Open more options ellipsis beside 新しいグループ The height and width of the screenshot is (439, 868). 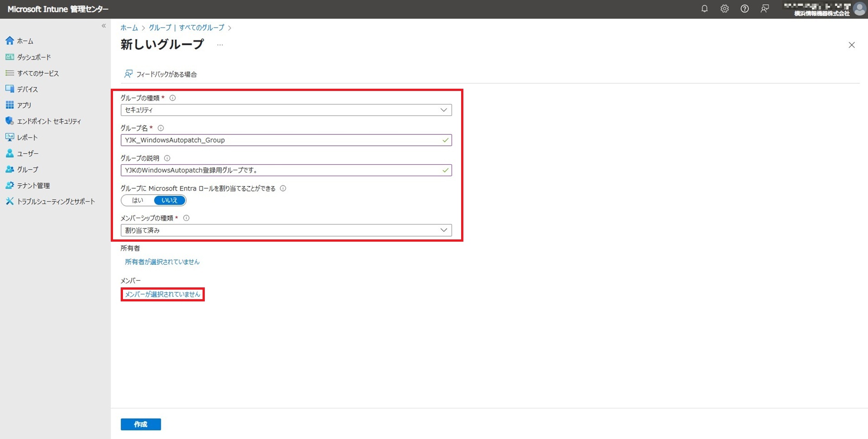tap(220, 45)
